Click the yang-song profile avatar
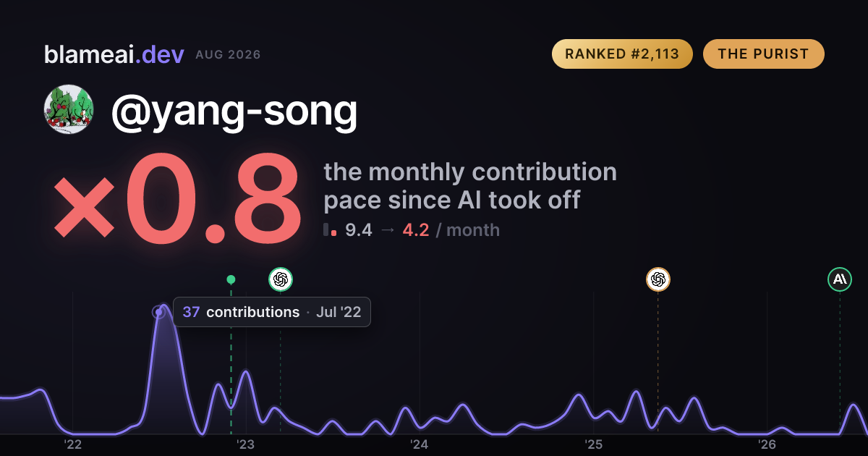Image resolution: width=868 pixels, height=456 pixels. point(69,110)
